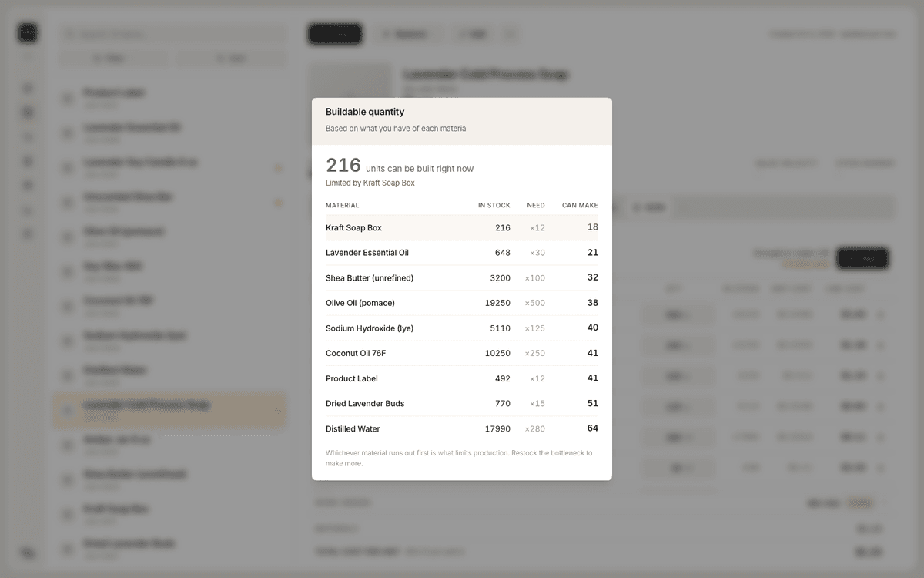Click the "Limited by Kraft Soap Box" note
Viewport: 924px width, 578px height.
pyautogui.click(x=370, y=183)
